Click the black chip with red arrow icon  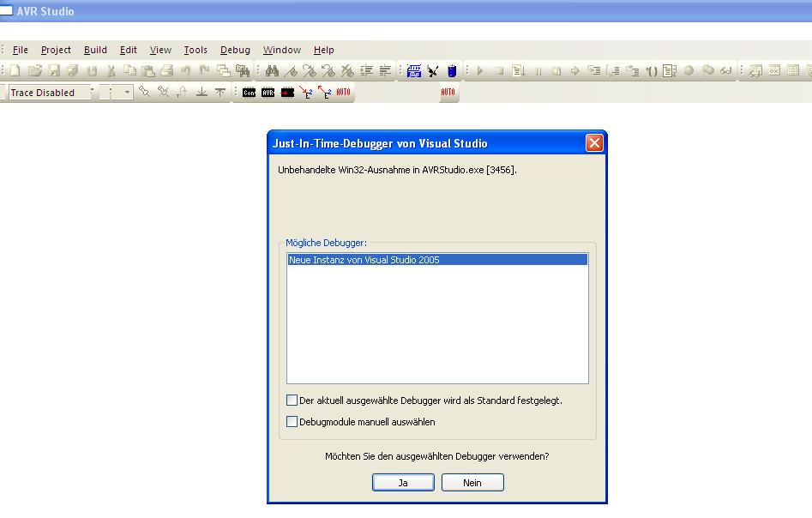click(x=287, y=93)
